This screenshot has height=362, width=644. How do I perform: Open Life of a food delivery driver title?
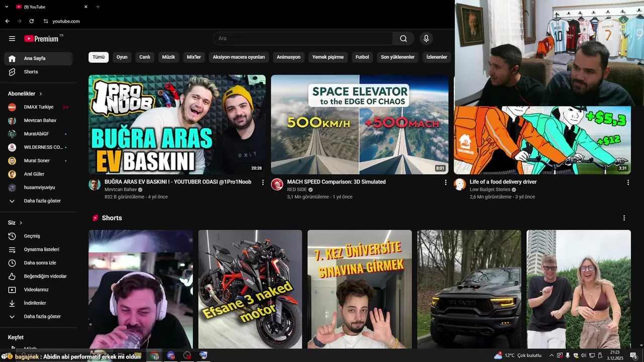click(x=503, y=182)
